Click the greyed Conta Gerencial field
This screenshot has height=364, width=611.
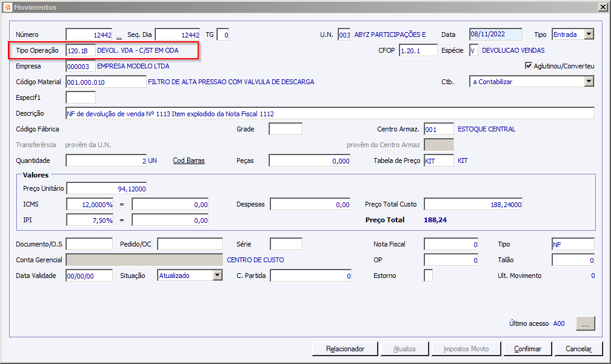coord(144,260)
